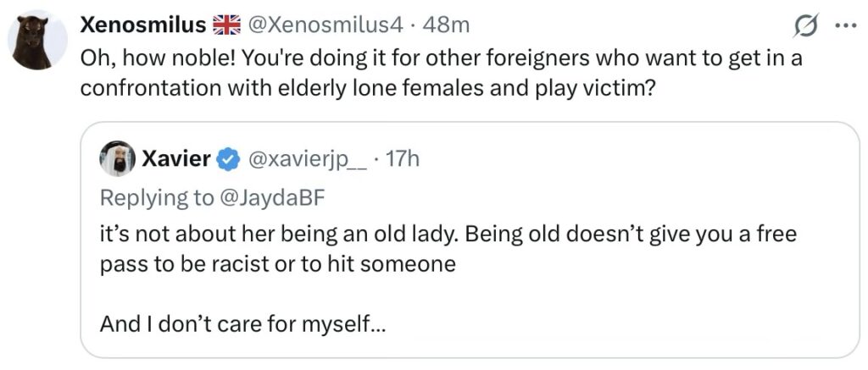This screenshot has width=868, height=370.
Task: Click the Xavier display name
Action: pos(176,158)
